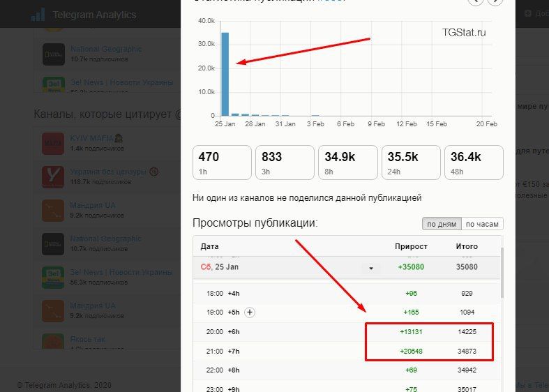This screenshot has width=549, height=392.
Task: Open the 18+ badge next to Украина без цензуры
Action: tap(153, 172)
